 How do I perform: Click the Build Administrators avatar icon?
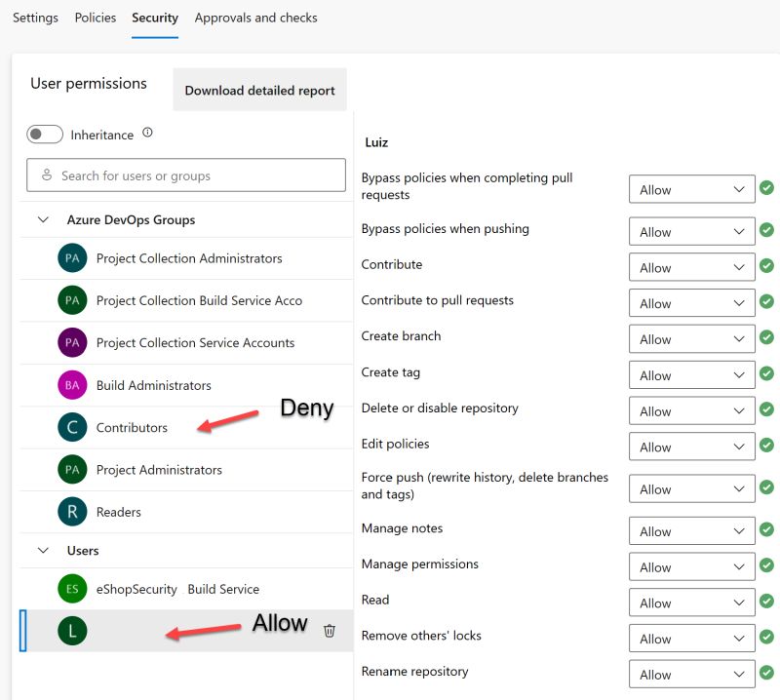point(71,385)
